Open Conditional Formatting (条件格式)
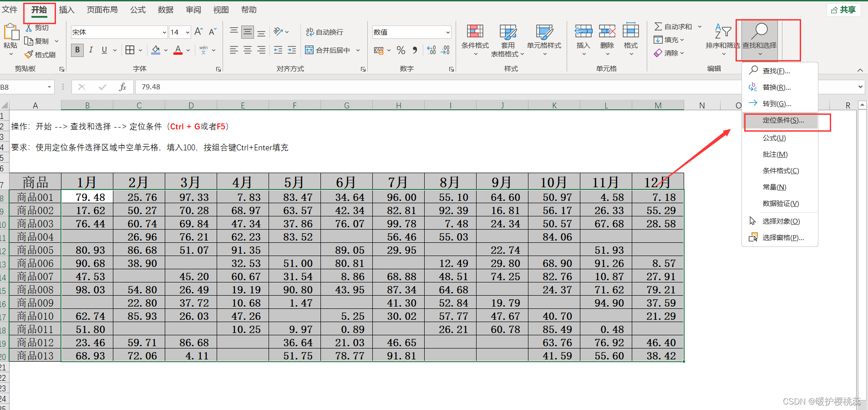 point(475,40)
